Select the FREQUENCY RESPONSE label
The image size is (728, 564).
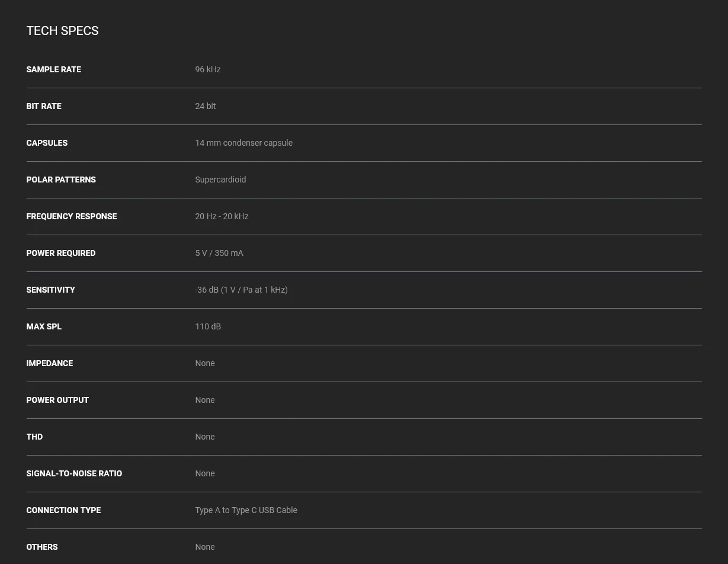click(x=72, y=216)
